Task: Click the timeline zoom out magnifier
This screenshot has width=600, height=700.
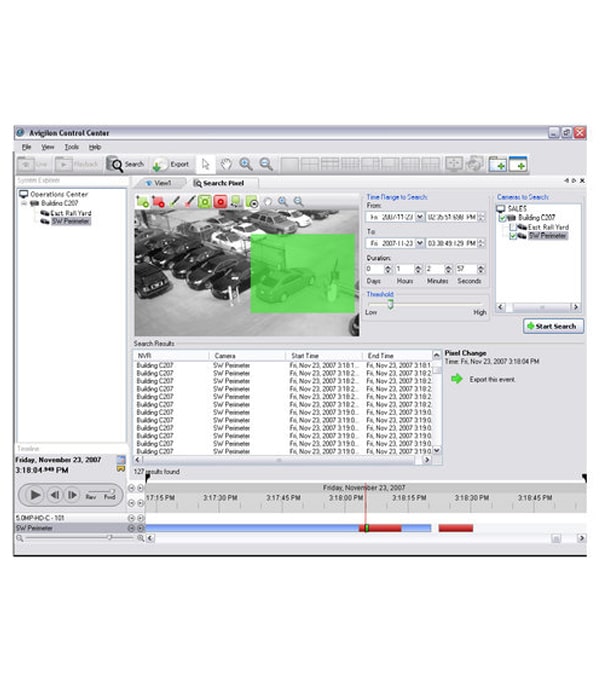Action: pos(20,538)
